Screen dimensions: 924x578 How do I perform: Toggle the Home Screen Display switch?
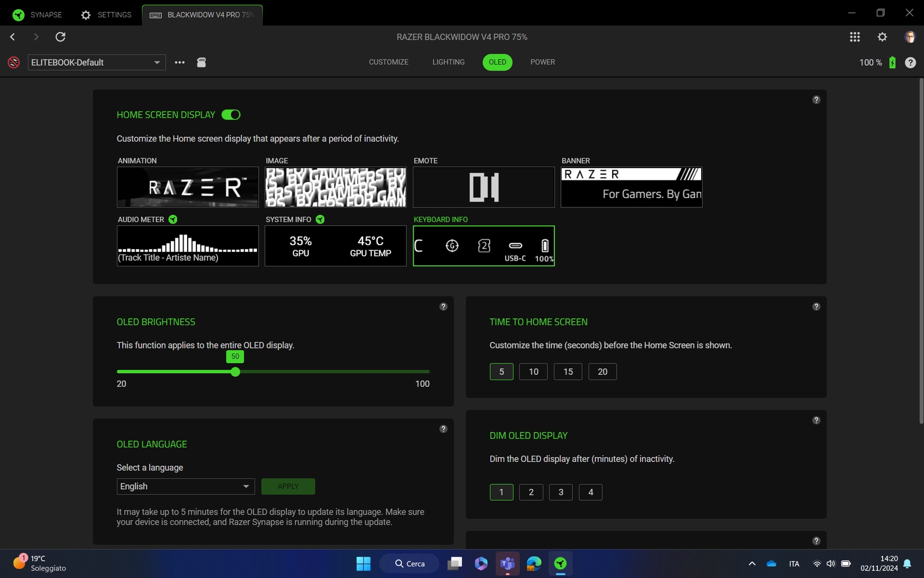point(231,114)
